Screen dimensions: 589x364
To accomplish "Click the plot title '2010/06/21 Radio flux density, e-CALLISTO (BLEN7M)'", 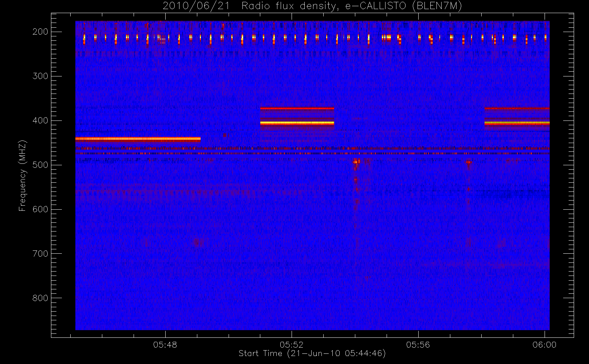I will pos(312,6).
